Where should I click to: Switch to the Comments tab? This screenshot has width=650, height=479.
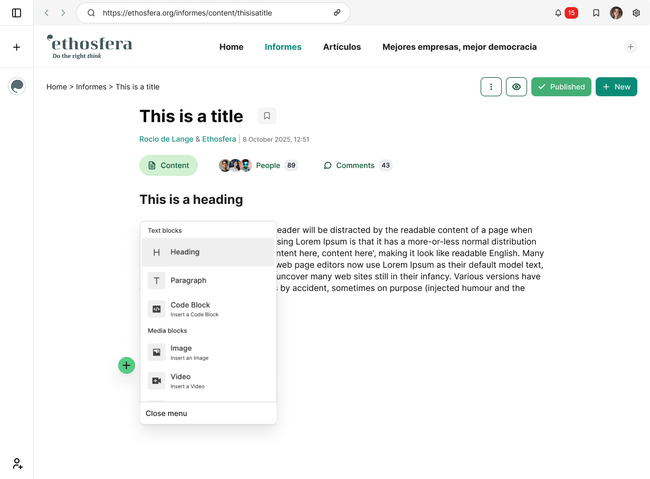click(x=356, y=165)
